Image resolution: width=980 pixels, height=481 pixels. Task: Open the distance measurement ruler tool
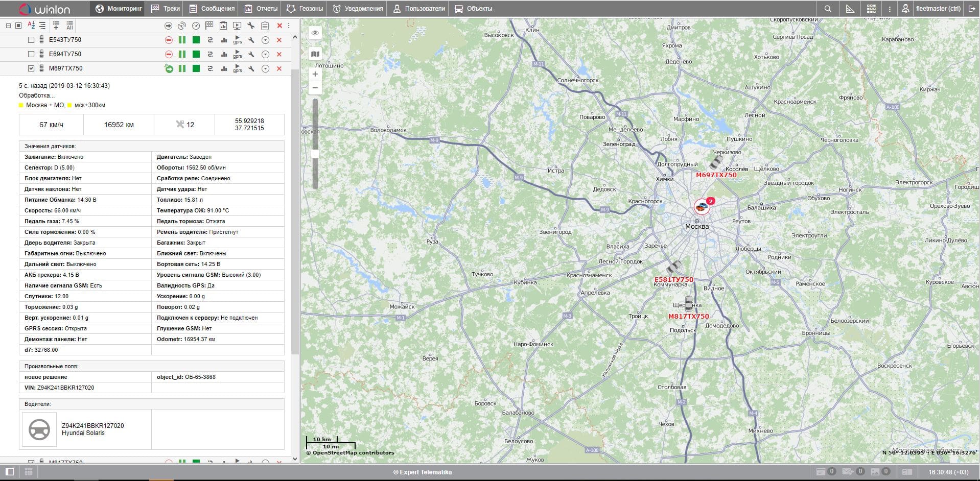[850, 9]
